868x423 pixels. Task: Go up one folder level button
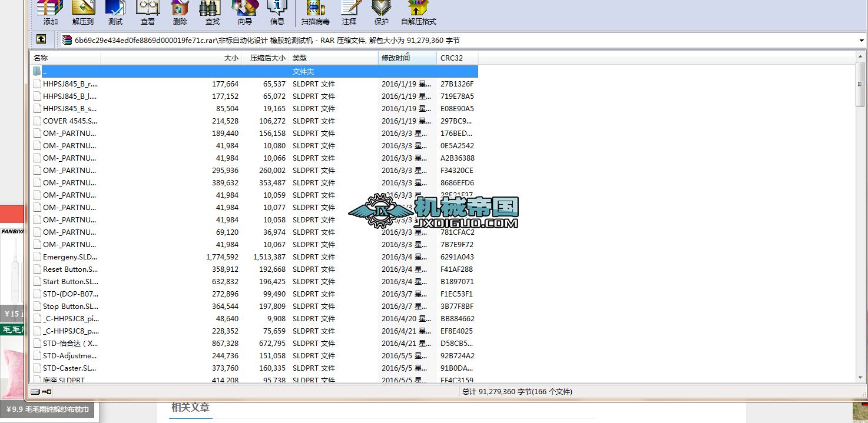point(41,39)
